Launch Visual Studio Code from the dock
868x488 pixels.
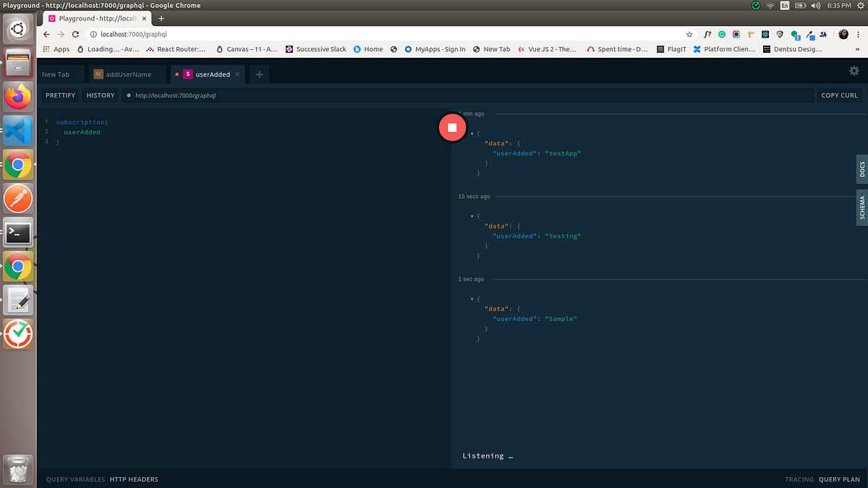[17, 131]
